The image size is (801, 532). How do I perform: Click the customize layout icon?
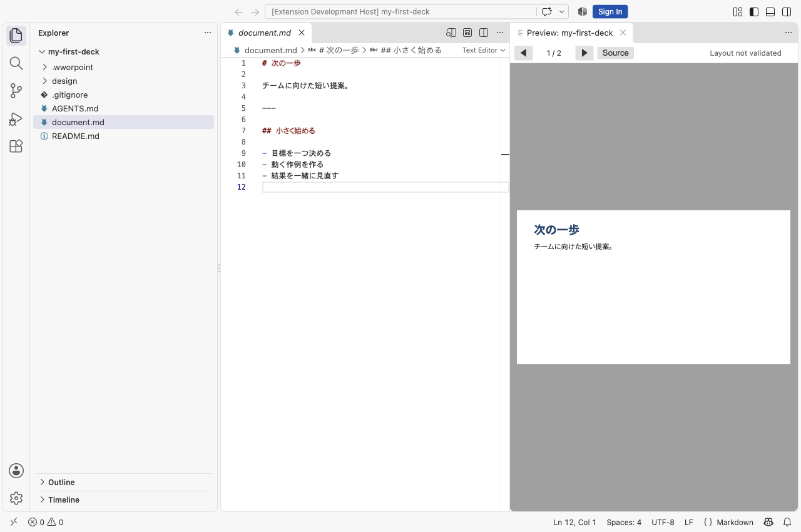tap(738, 12)
